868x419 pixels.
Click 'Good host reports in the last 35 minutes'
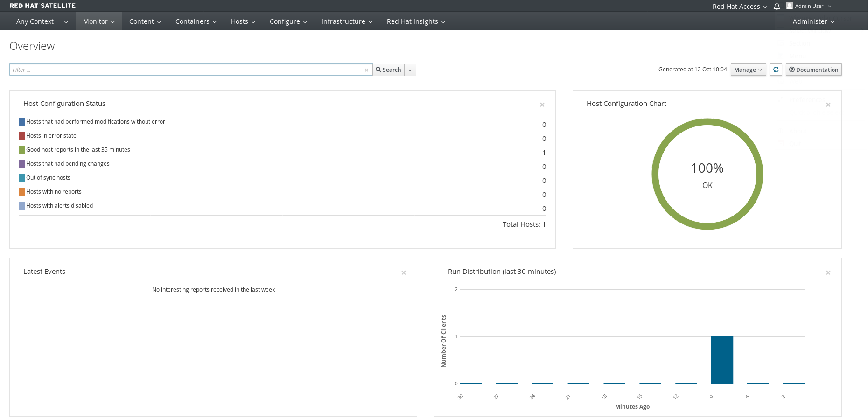click(x=78, y=150)
